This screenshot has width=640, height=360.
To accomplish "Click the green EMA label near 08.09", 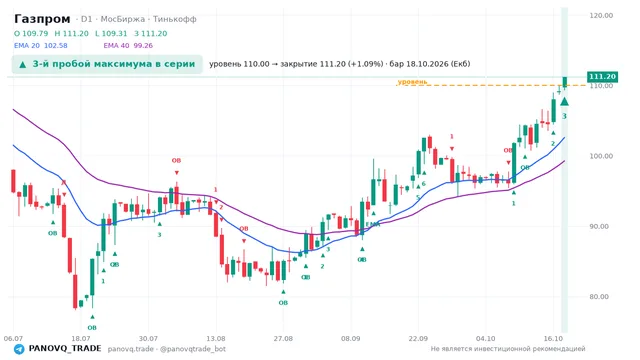I will pos(373,225).
